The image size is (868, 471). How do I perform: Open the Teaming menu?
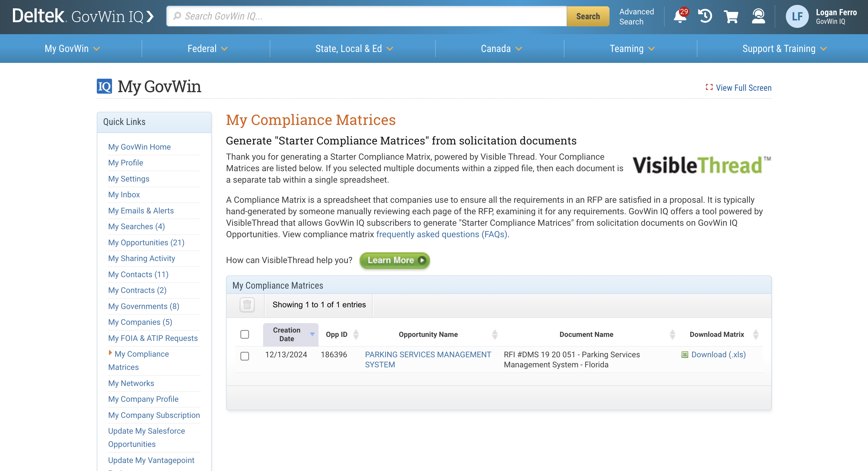click(632, 49)
